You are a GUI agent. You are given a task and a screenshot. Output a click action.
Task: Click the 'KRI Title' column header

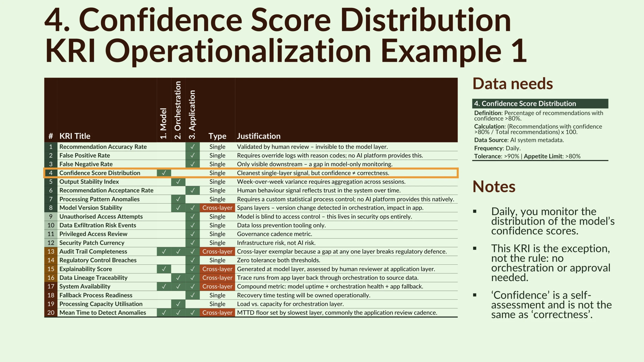point(75,136)
